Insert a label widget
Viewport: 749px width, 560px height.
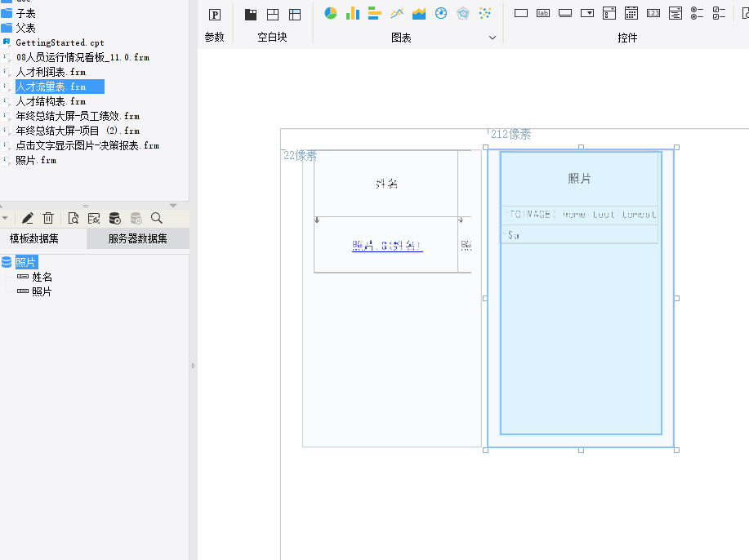tap(543, 13)
